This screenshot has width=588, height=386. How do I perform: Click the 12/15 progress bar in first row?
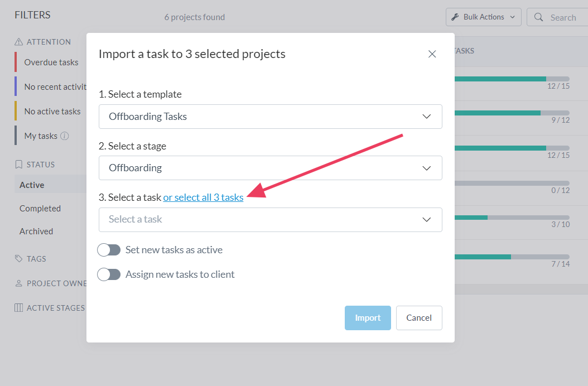tap(512, 79)
